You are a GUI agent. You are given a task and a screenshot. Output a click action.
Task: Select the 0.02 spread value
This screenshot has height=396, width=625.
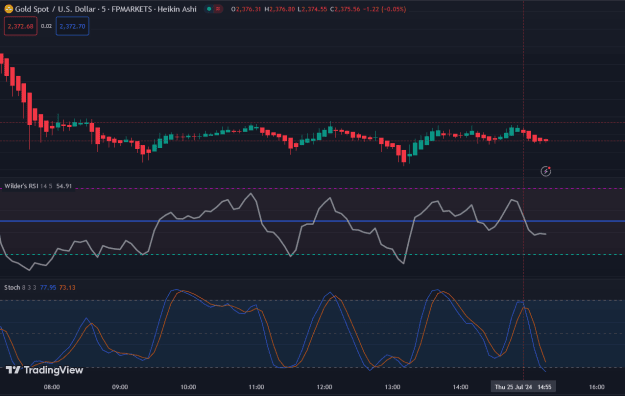(x=46, y=26)
